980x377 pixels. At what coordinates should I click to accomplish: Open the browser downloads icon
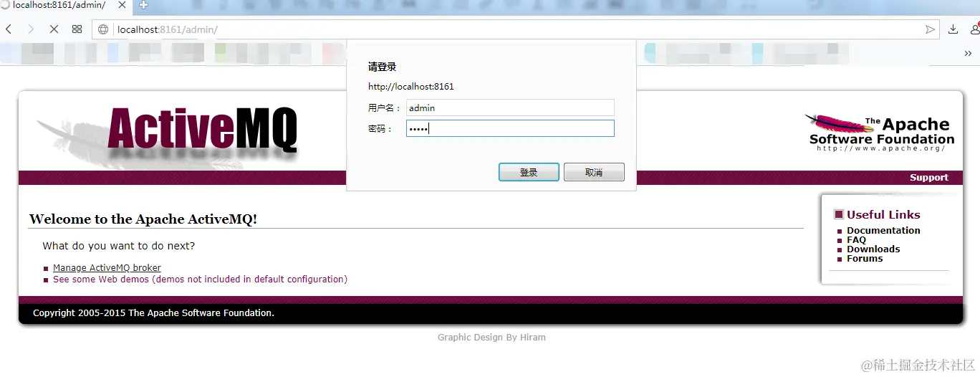pos(953,29)
